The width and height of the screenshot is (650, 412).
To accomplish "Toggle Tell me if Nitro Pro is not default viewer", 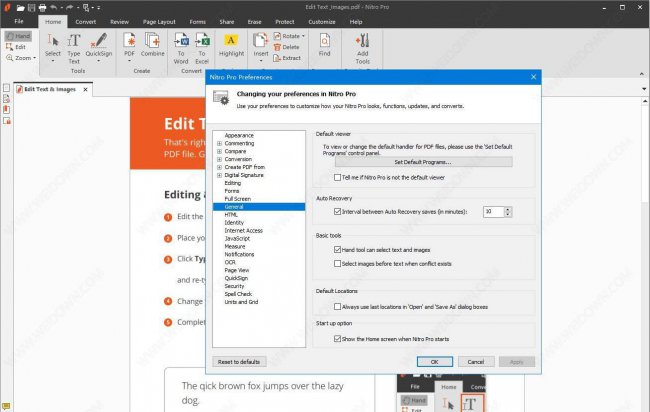I will click(x=337, y=177).
